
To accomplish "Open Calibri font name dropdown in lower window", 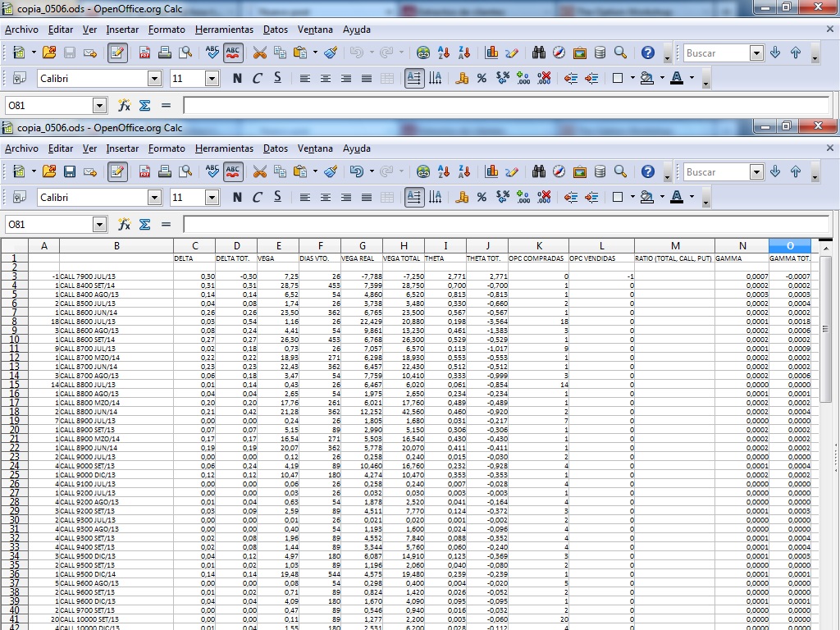I will (x=154, y=198).
